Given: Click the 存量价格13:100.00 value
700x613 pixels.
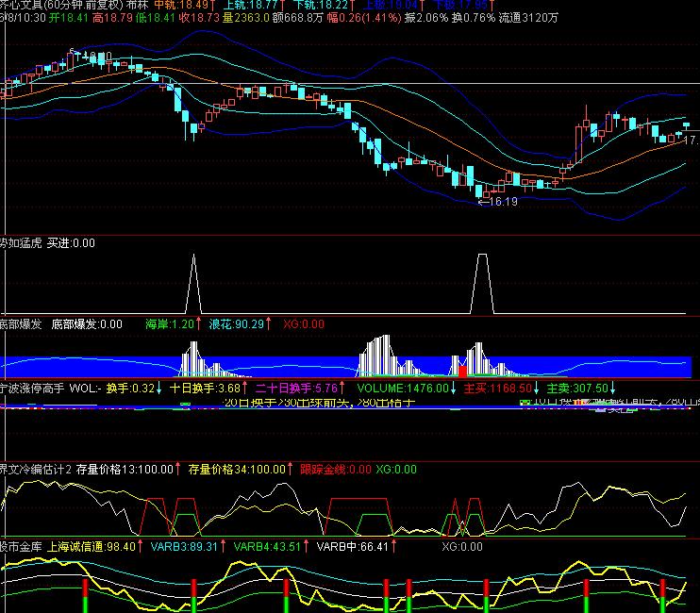Looking at the screenshot, I should click(125, 470).
